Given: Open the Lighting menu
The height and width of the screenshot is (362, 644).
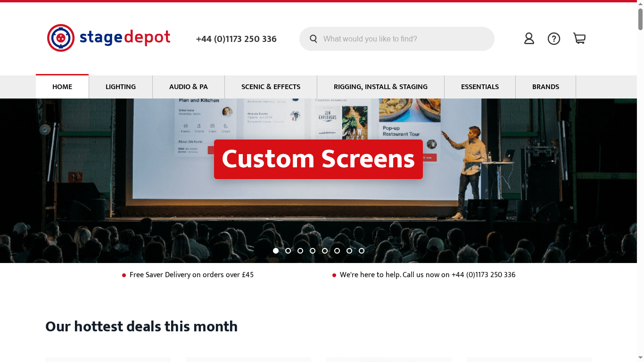Looking at the screenshot, I should coord(121,87).
